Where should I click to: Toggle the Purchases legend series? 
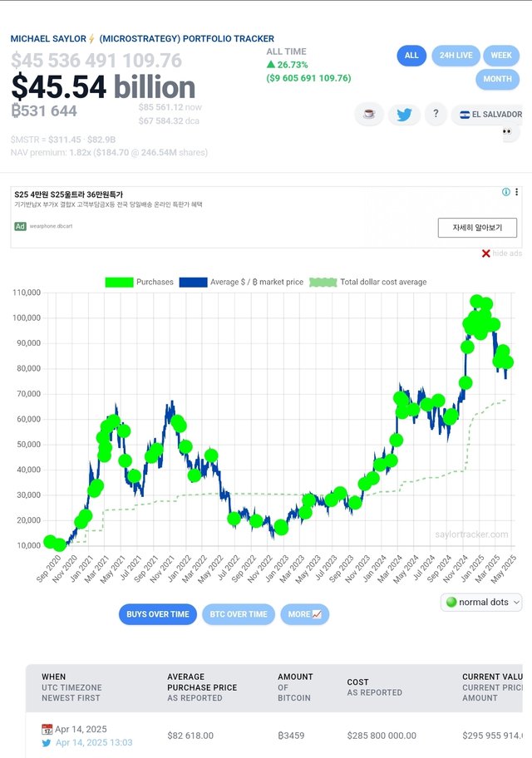tap(140, 282)
